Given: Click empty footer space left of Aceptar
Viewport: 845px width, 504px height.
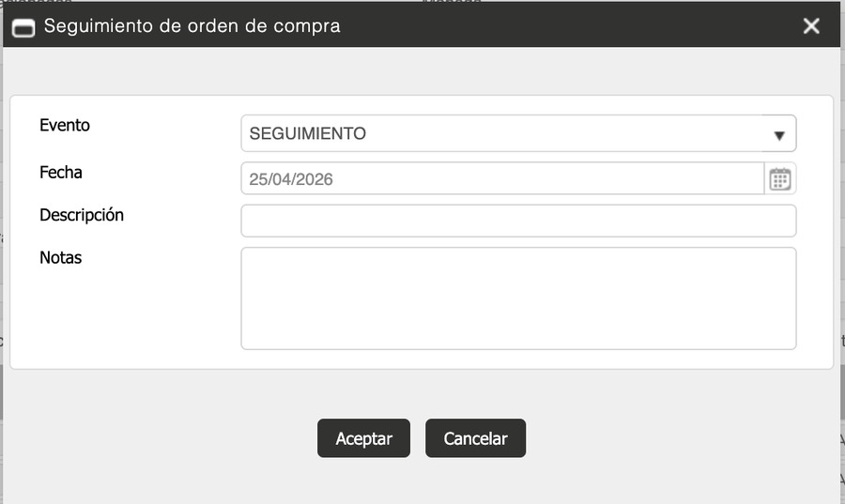Looking at the screenshot, I should (x=169, y=438).
